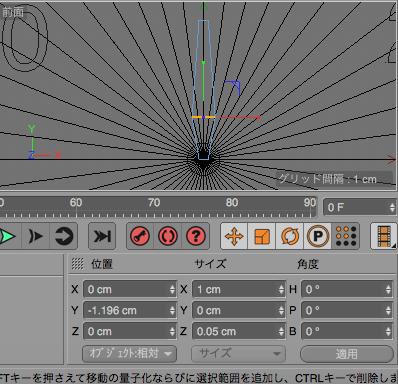Click timeline ruler at frame 70

point(154,206)
